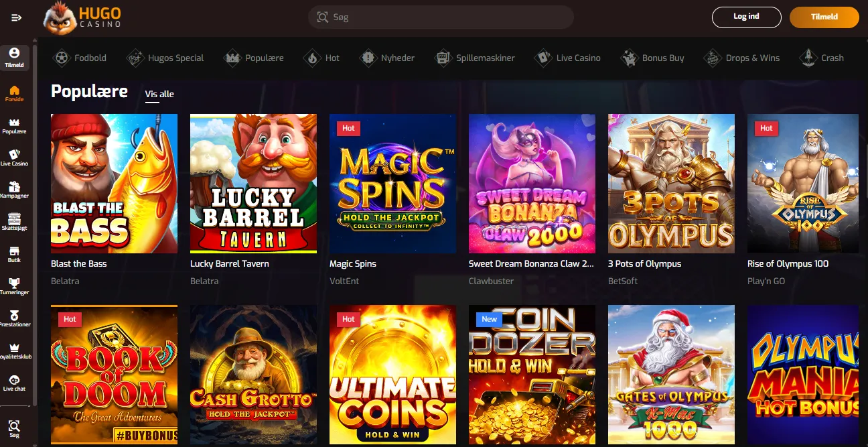
Task: Click the Crash rocket category icon
Action: tap(808, 58)
